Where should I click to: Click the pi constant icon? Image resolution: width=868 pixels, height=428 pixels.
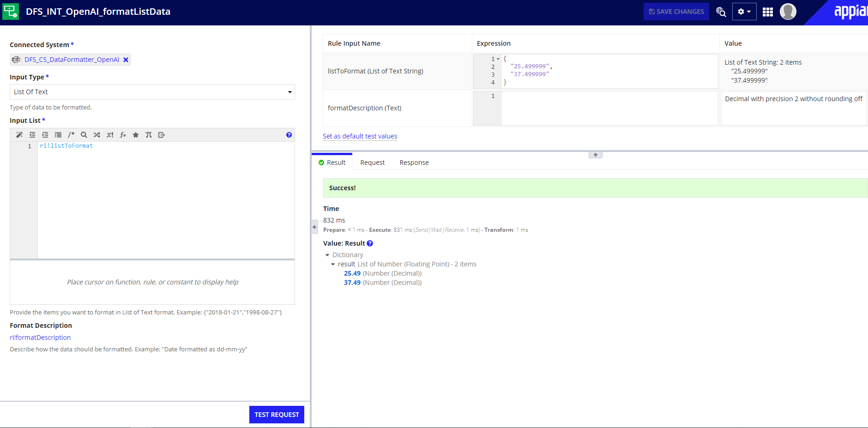pos(149,135)
